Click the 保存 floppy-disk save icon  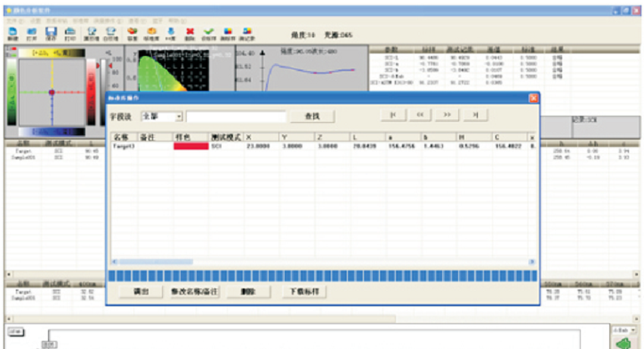[x=51, y=34]
